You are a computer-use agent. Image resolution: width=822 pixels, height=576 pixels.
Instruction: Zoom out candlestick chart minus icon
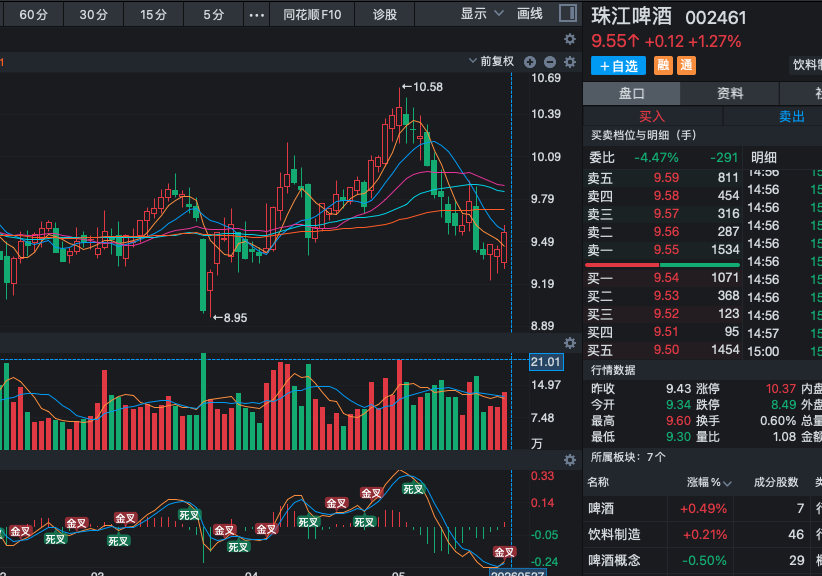(550, 62)
